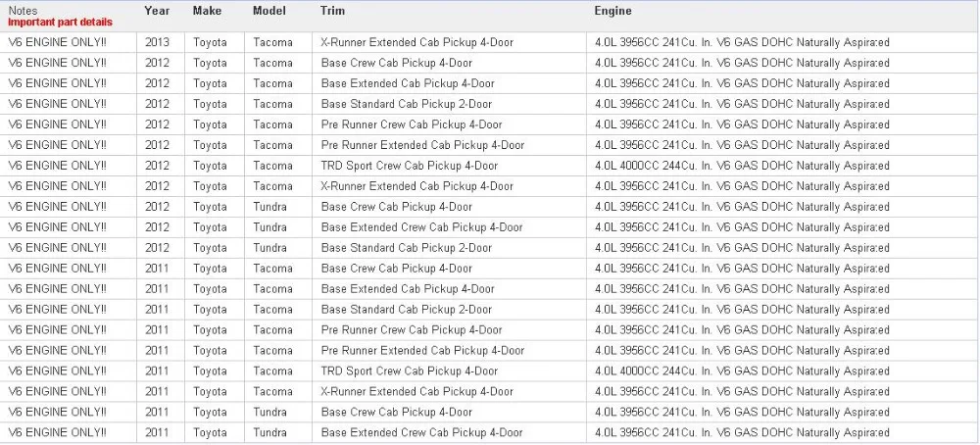Select 2011 Tacoma 'Base Extended Cab Pickup 4-Door' trim
Viewport: 980px width, 445px height.
pos(408,289)
